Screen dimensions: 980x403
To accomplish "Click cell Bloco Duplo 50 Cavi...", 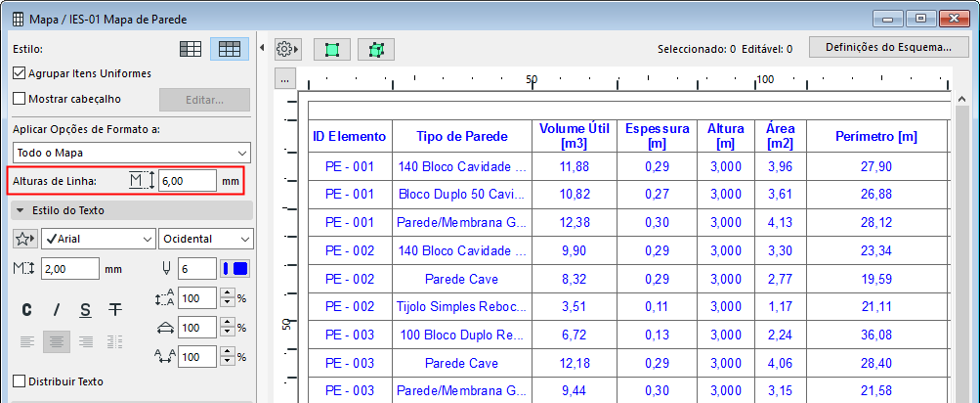I will (x=462, y=194).
